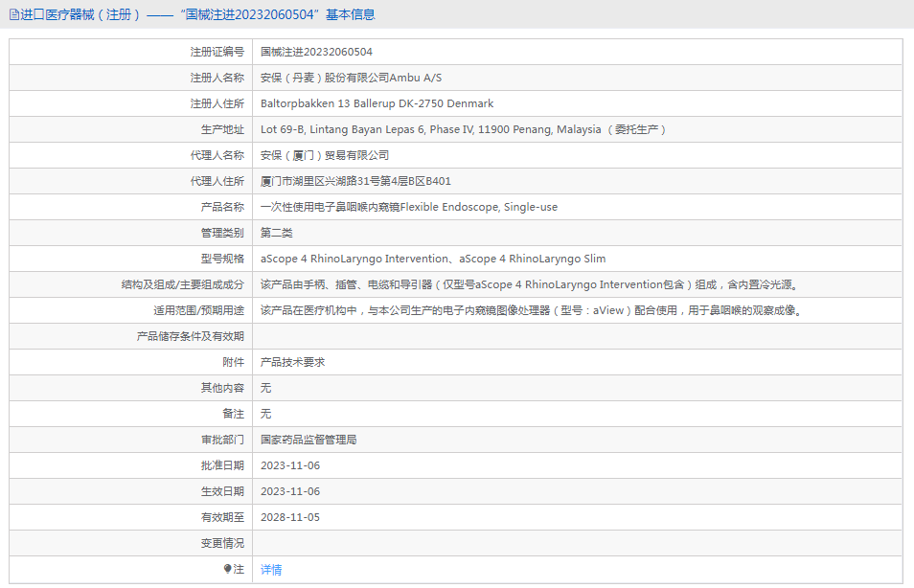914x588 pixels.
Task: Click the 注册人名称 label
Action: pos(217,78)
